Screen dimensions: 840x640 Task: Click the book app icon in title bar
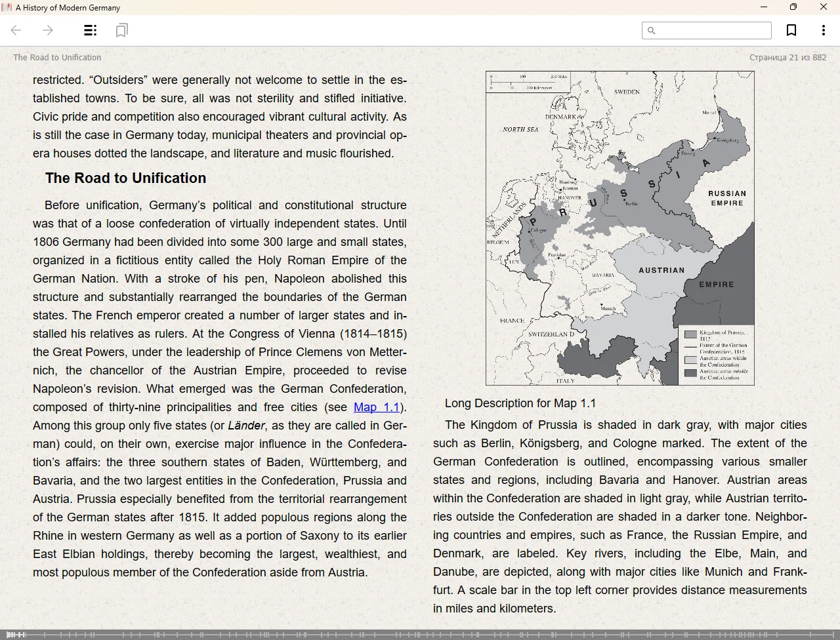click(x=7, y=7)
